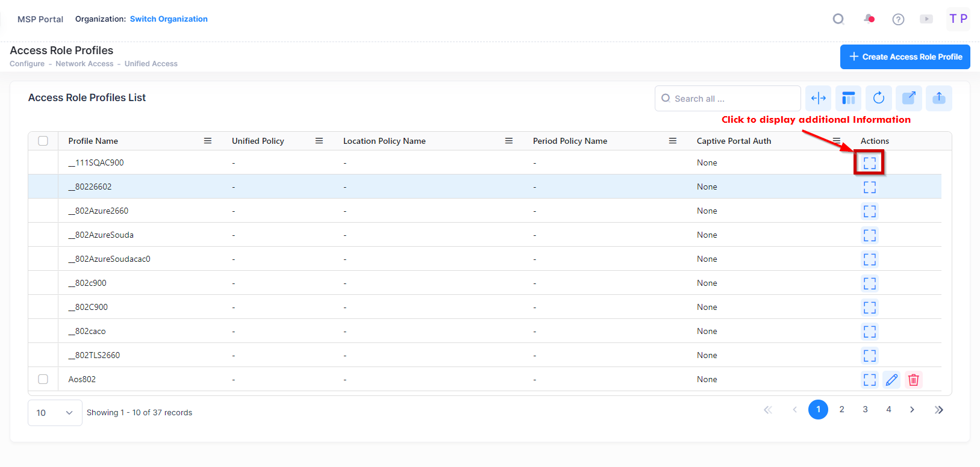Delete the Aos802 profile using trash icon
This screenshot has height=467, width=980.
(x=913, y=380)
